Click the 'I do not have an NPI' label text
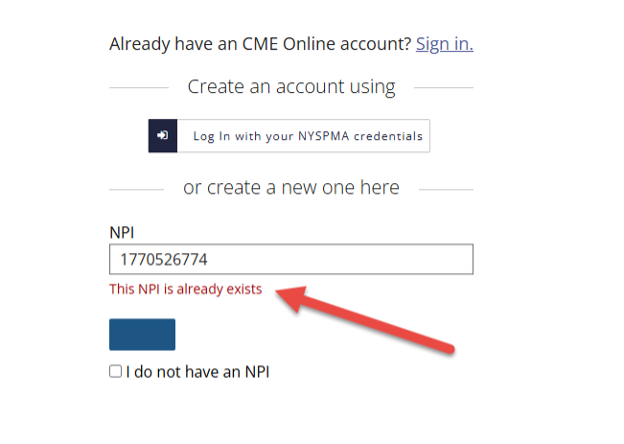 coord(198,372)
